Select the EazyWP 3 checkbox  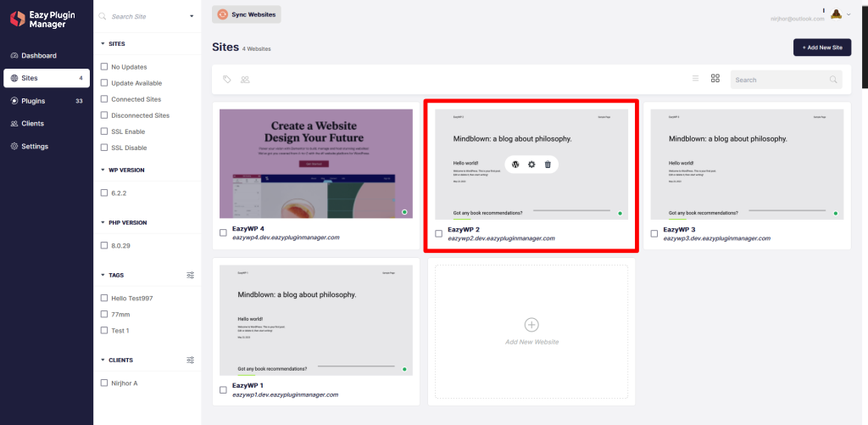(x=654, y=233)
